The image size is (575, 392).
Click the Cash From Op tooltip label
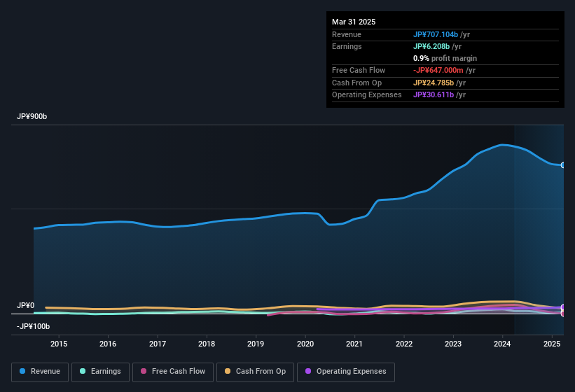(356, 83)
